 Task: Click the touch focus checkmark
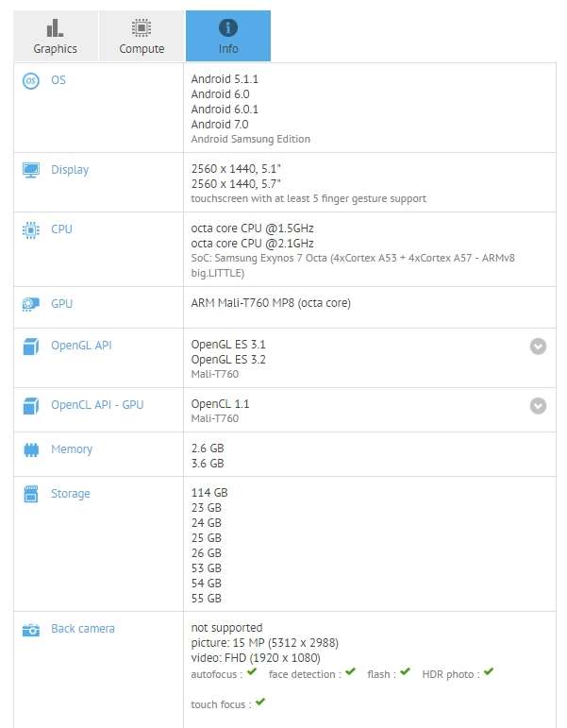(260, 702)
